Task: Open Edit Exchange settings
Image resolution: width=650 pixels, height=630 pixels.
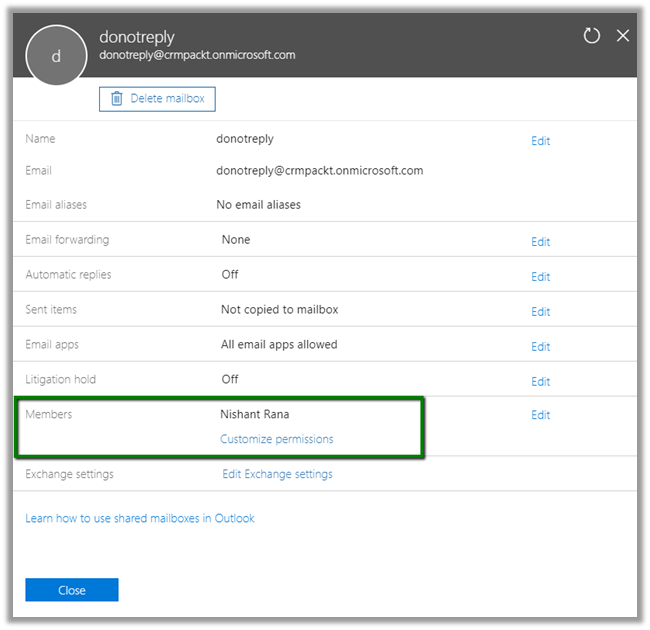Action: 277,474
